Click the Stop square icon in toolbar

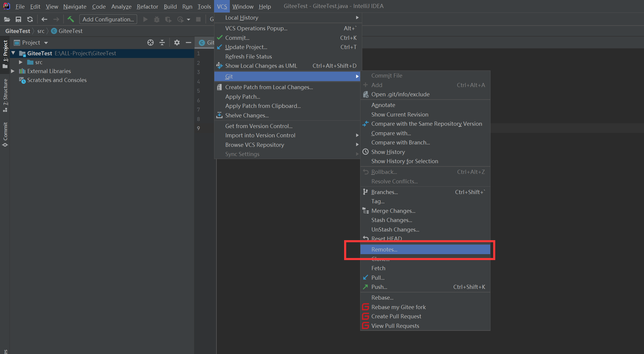[x=198, y=19]
